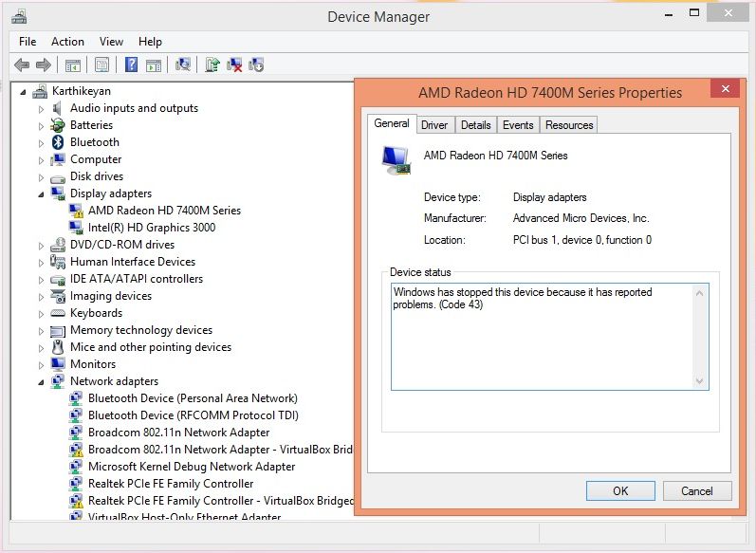Image resolution: width=756 pixels, height=553 pixels.
Task: Click the Device Manager title bar icon
Action: tap(19, 17)
